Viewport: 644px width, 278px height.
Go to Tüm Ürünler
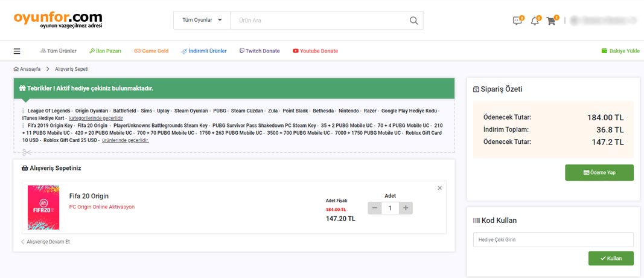(59, 51)
